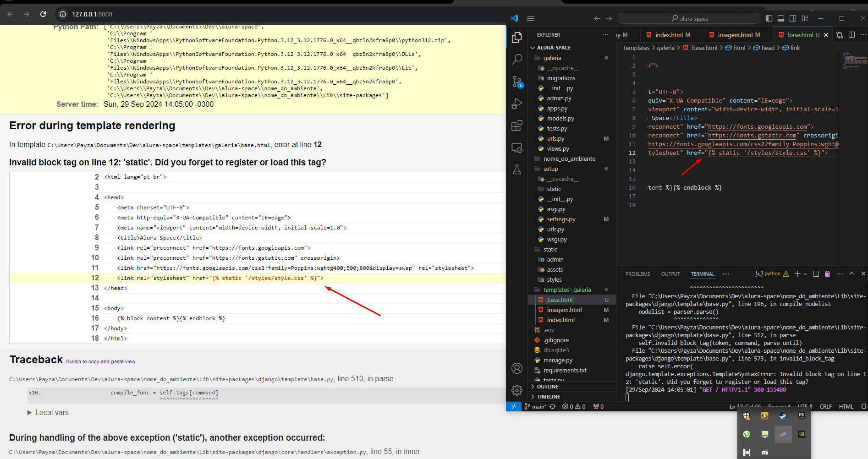868x459 pixels.
Task: Expand the TIMELINE section
Action: pos(572,397)
